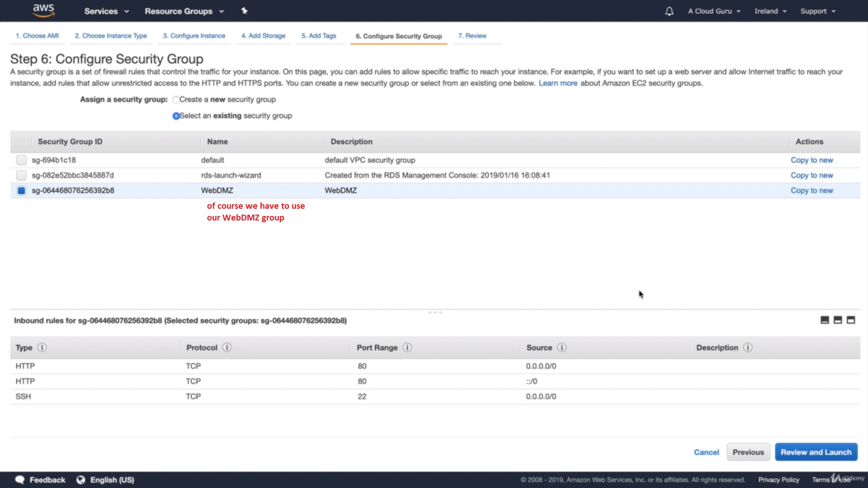Click info icon next to Protocol column

pyautogui.click(x=227, y=347)
